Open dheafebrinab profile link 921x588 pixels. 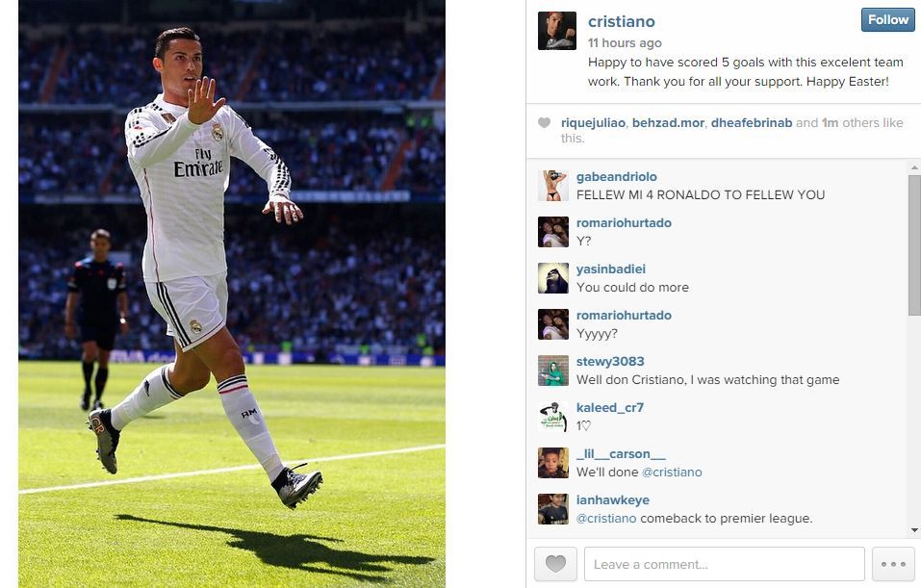tap(752, 123)
